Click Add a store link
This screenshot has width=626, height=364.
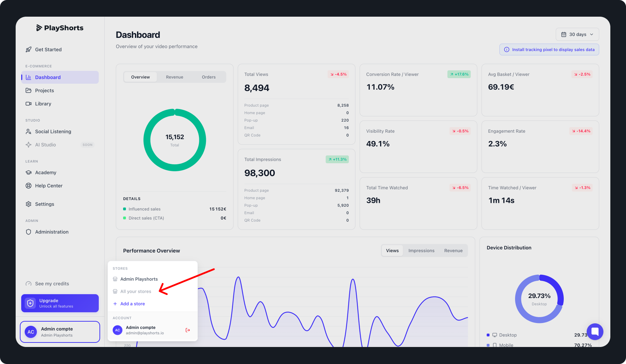point(129,304)
